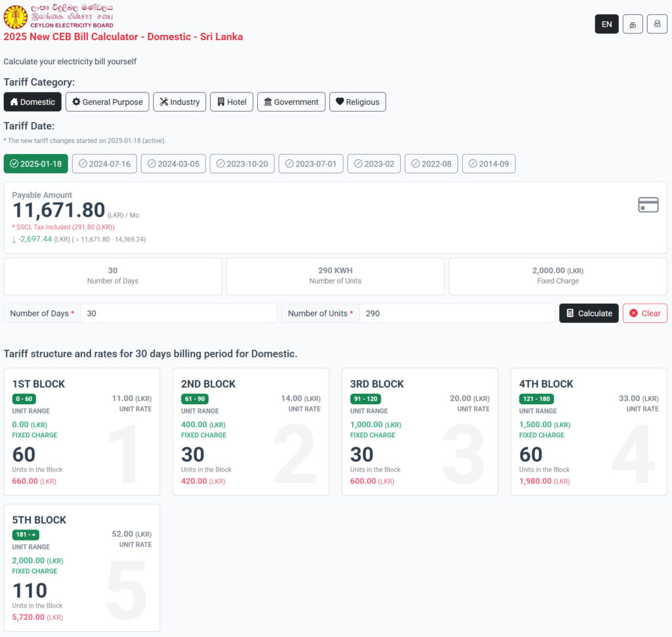672x637 pixels.
Task: Select tariff date 2014-09
Action: 488,163
